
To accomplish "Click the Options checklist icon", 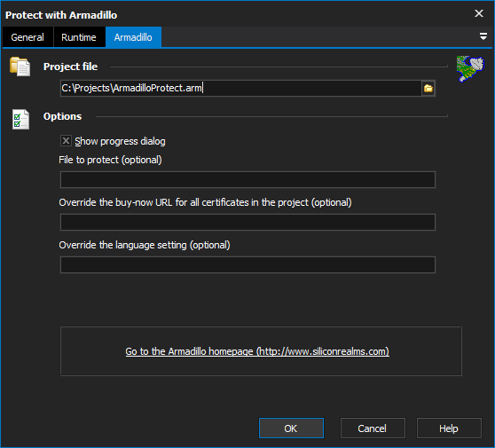I will (20, 120).
